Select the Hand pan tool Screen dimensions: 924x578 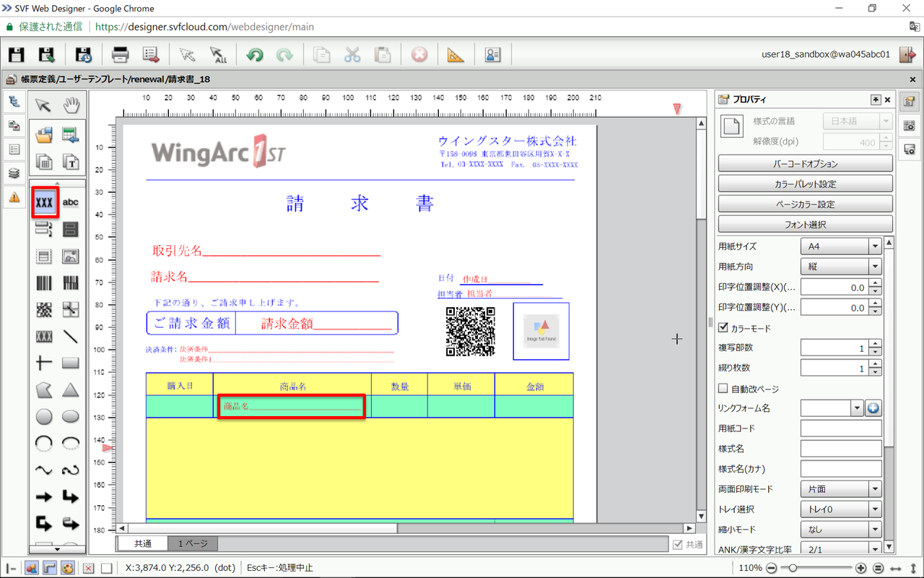coord(71,106)
